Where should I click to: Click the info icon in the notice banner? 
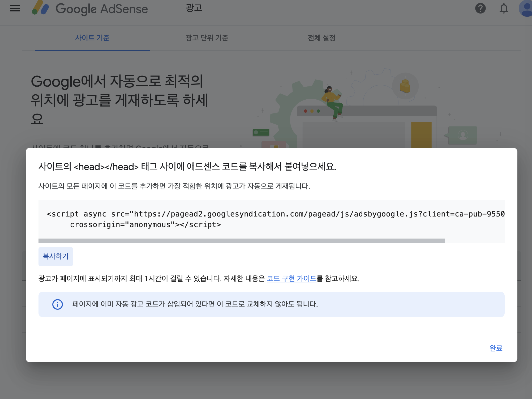[x=58, y=304]
